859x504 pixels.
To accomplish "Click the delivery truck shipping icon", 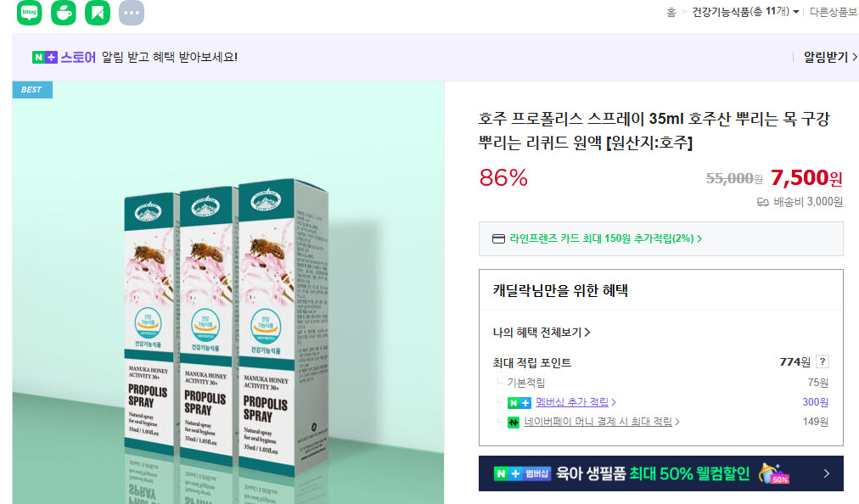I will pyautogui.click(x=762, y=202).
